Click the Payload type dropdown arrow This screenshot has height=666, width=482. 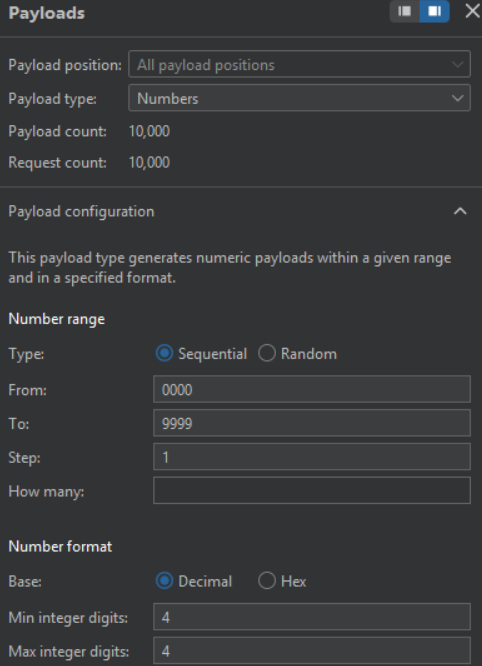point(457,98)
